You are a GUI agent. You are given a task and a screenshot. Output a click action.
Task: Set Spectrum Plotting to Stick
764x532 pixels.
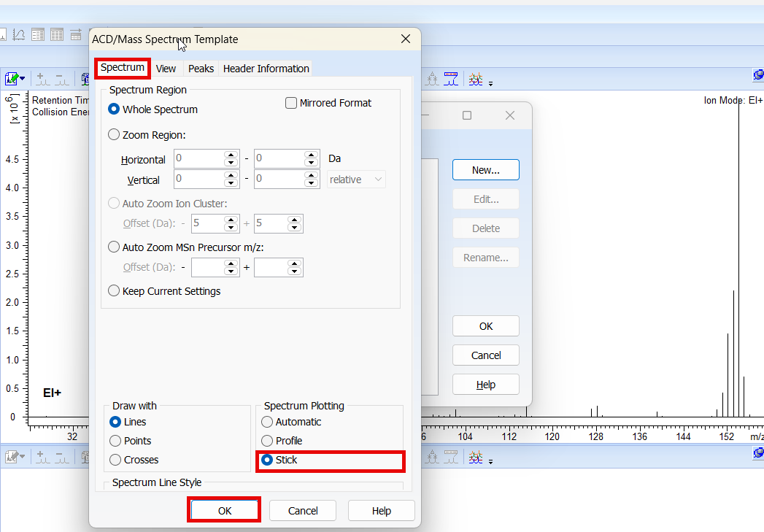(x=267, y=460)
